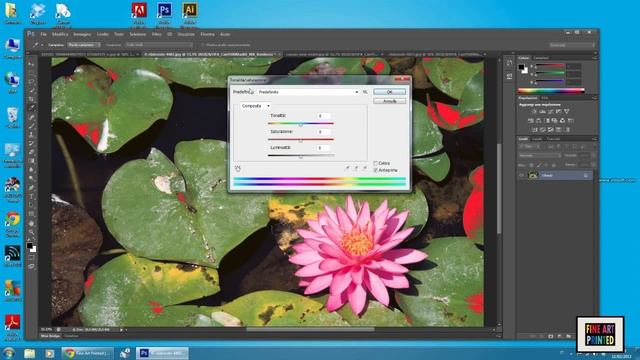This screenshot has width=640, height=360.
Task: Toggle Quick Mask mode in toolbox
Action: coord(31,258)
